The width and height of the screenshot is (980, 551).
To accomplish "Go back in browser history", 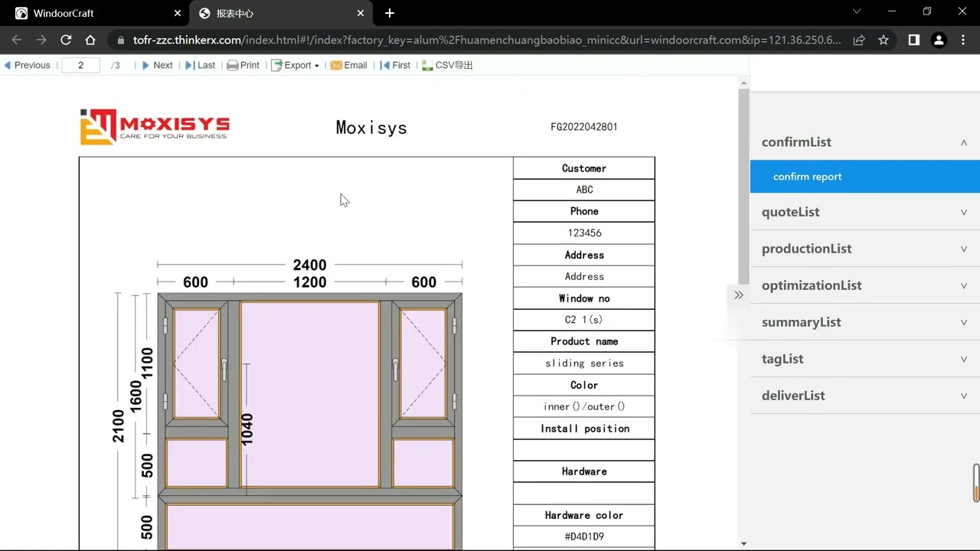I will pos(17,40).
